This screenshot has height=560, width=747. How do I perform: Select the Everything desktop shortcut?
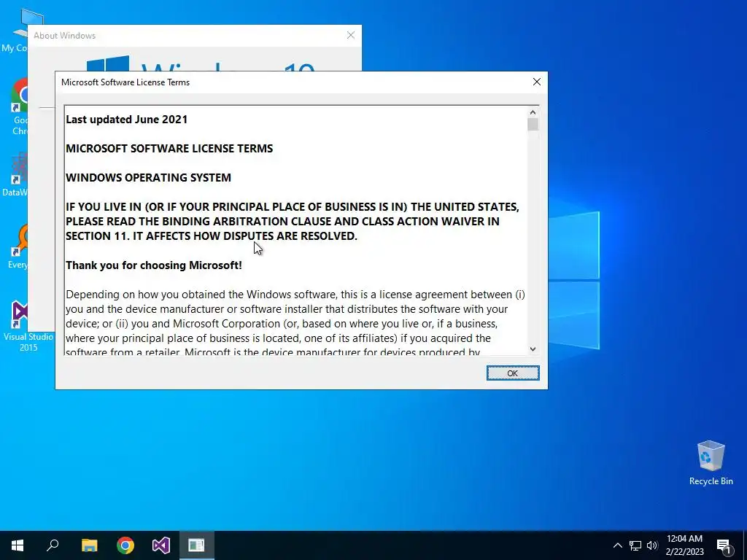coord(19,246)
